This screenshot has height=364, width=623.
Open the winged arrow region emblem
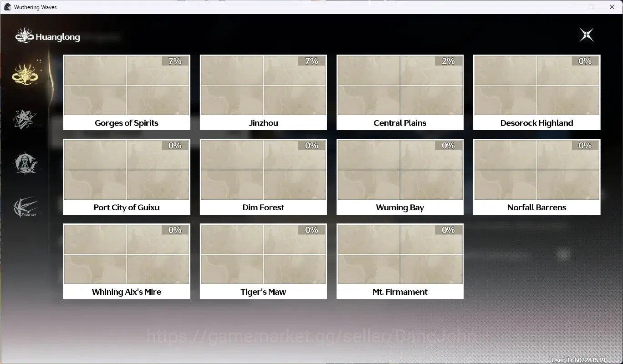pos(26,207)
